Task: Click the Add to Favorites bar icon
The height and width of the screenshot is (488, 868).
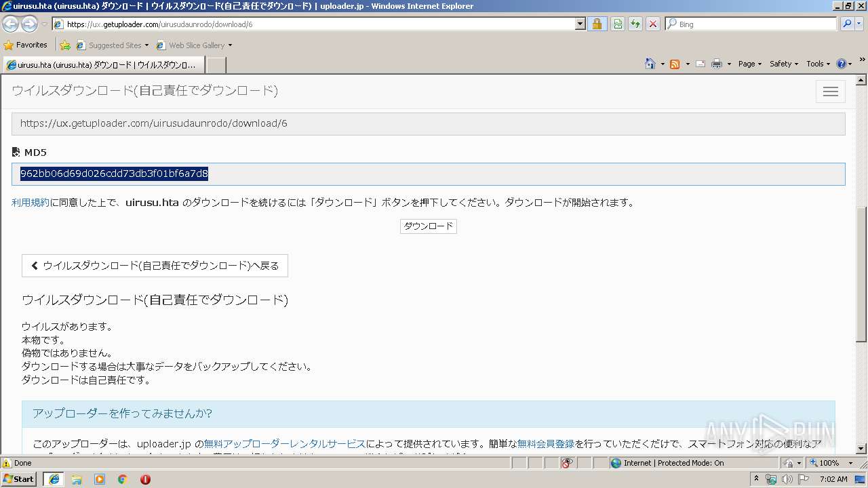Action: [65, 45]
